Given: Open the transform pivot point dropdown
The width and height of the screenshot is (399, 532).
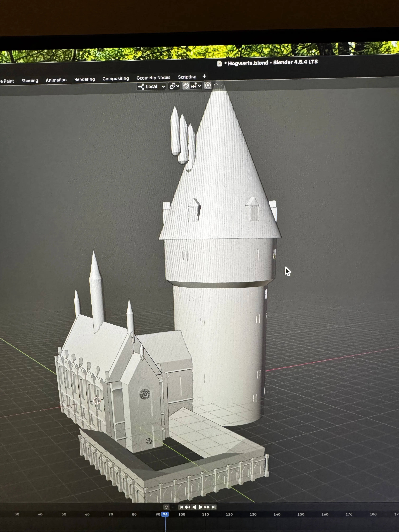Looking at the screenshot, I should coord(174,86).
